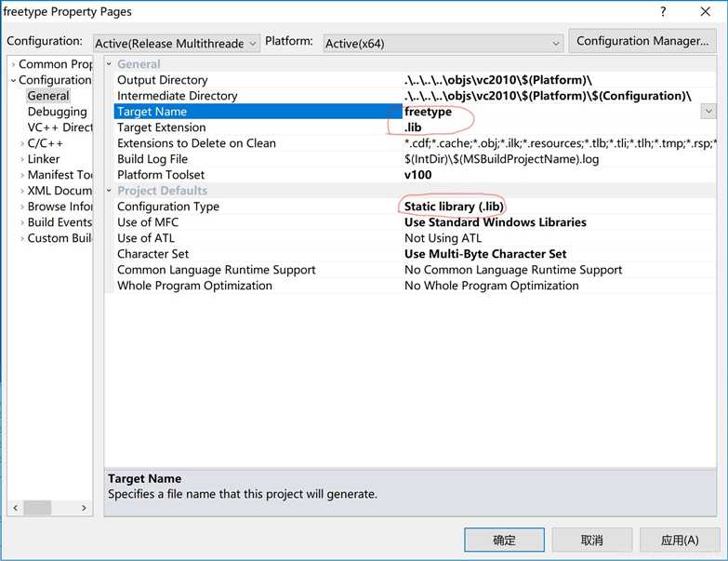Click the tree scrollbar right arrow
Image resolution: width=728 pixels, height=561 pixels.
coord(84,508)
